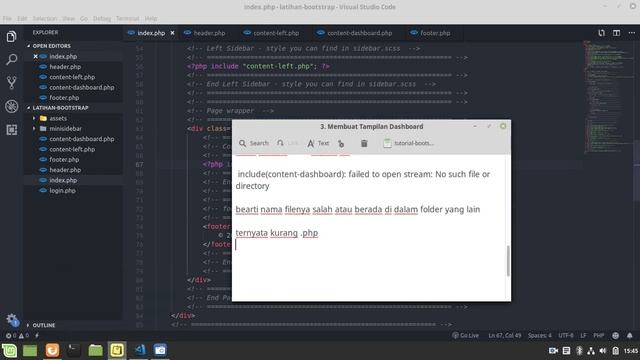Click the notes app taskbar icon
The height and width of the screenshot is (360, 640).
click(117, 350)
